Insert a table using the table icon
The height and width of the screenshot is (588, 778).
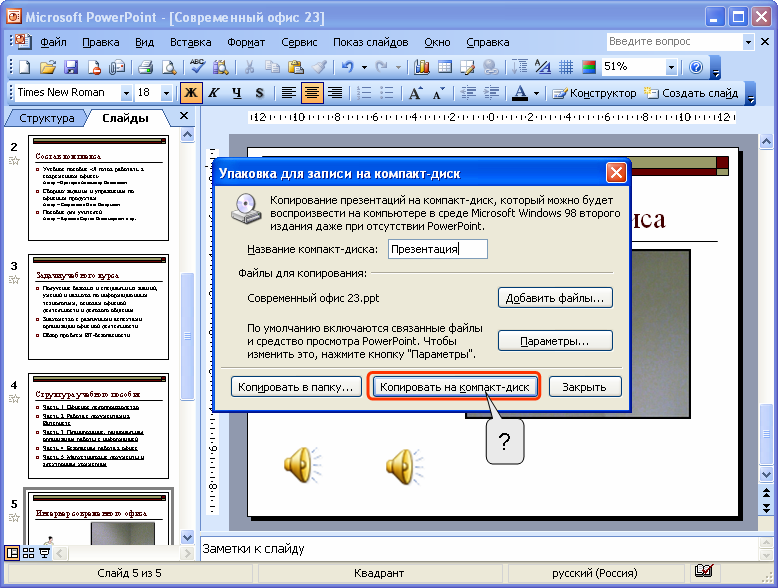[445, 67]
